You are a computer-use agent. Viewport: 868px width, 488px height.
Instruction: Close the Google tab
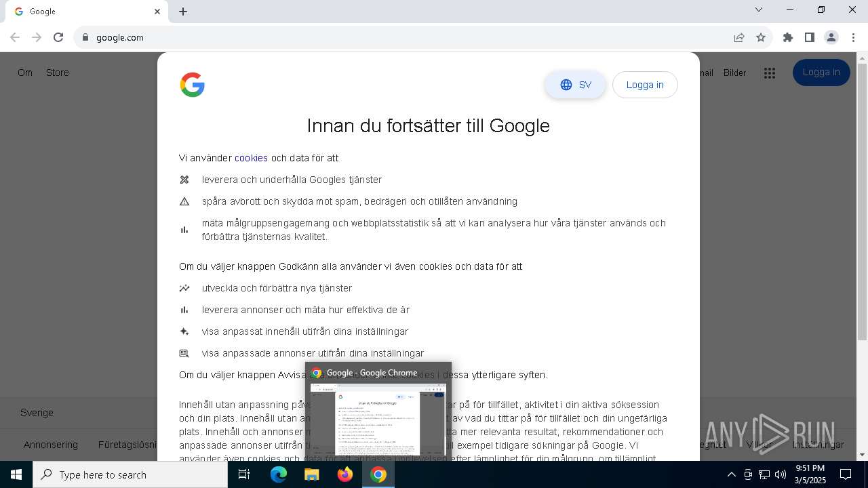coord(157,12)
